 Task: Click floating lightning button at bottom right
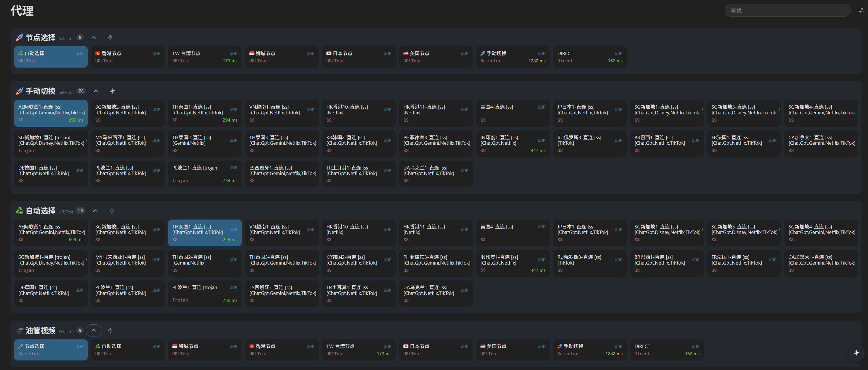(x=856, y=353)
